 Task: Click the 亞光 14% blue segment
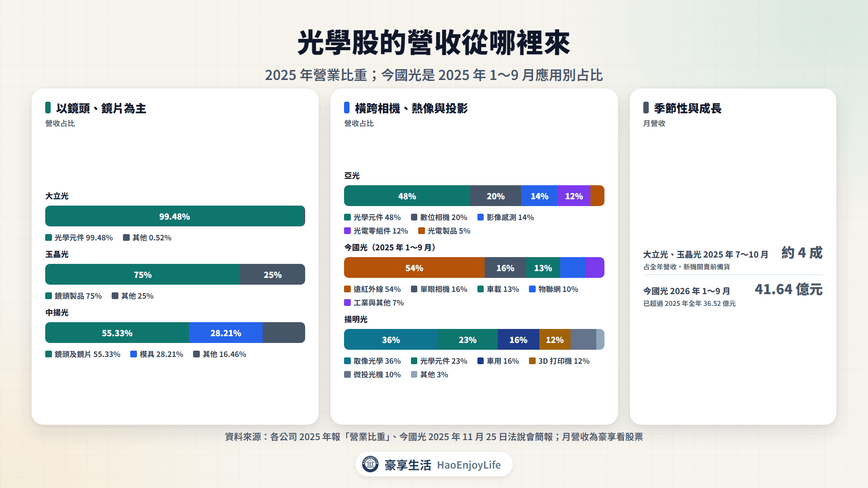point(539,196)
